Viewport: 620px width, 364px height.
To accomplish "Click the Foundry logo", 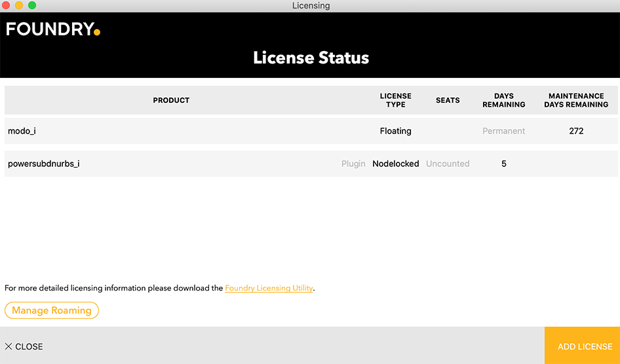I will (x=53, y=29).
